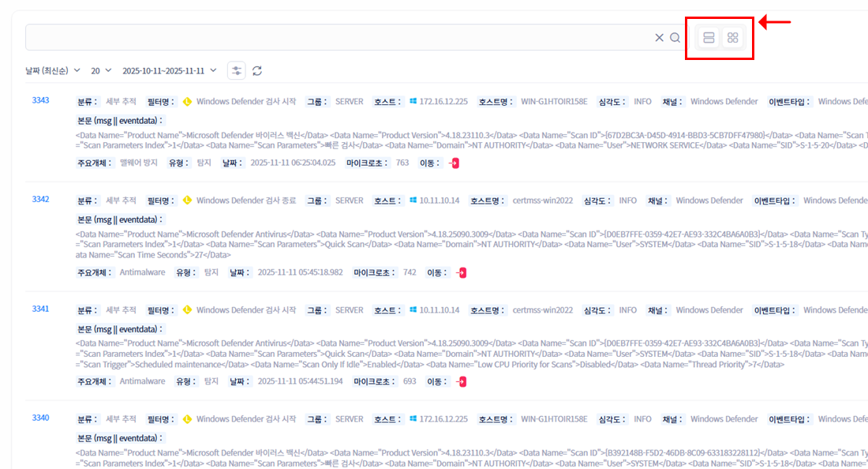
Task: Click the yellow filter icon in log 3342
Action: 188,201
